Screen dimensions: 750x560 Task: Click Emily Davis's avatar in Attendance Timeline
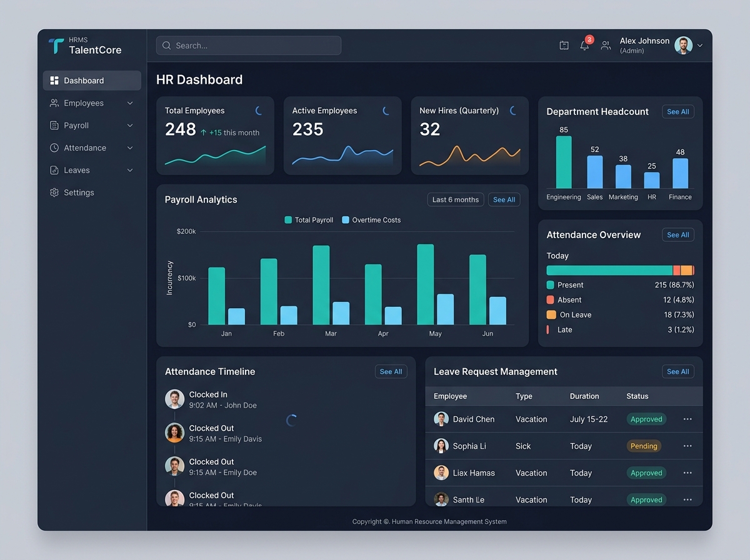click(x=174, y=432)
